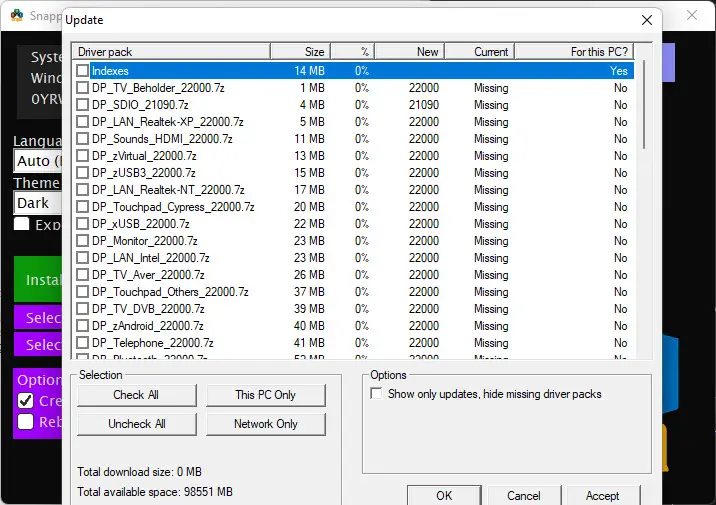The width and height of the screenshot is (716, 505).
Task: Check the DP_Monitor_22000.7z checkbox
Action: [83, 241]
